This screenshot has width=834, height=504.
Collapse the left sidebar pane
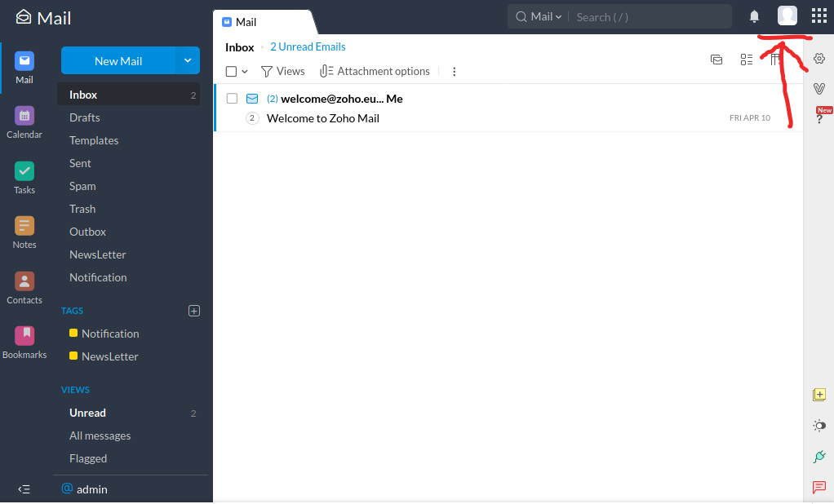point(24,489)
